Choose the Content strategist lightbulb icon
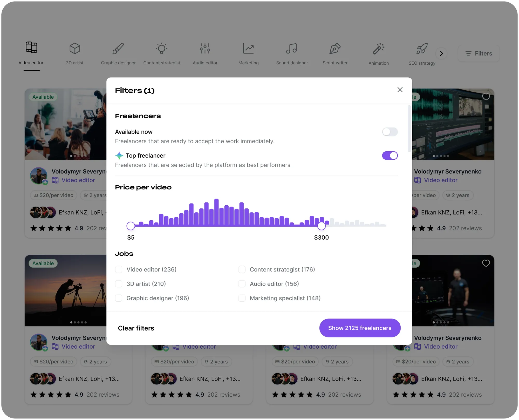 pos(161,49)
